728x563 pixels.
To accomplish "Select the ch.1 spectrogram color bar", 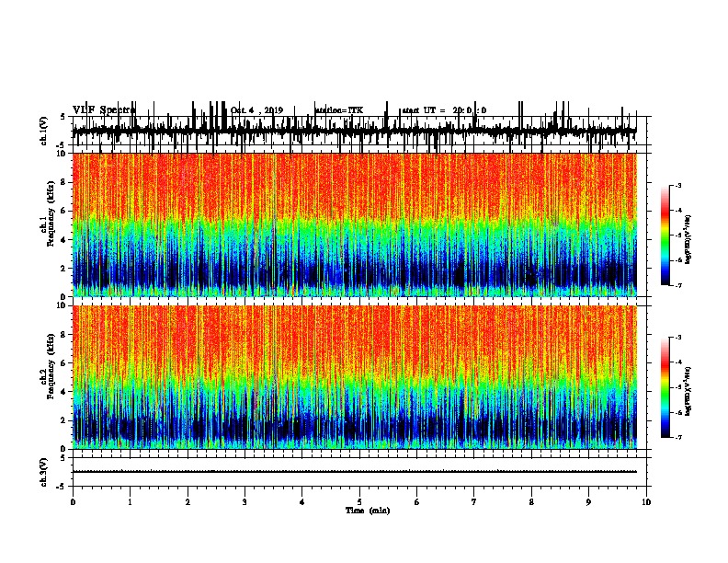I will point(665,236).
